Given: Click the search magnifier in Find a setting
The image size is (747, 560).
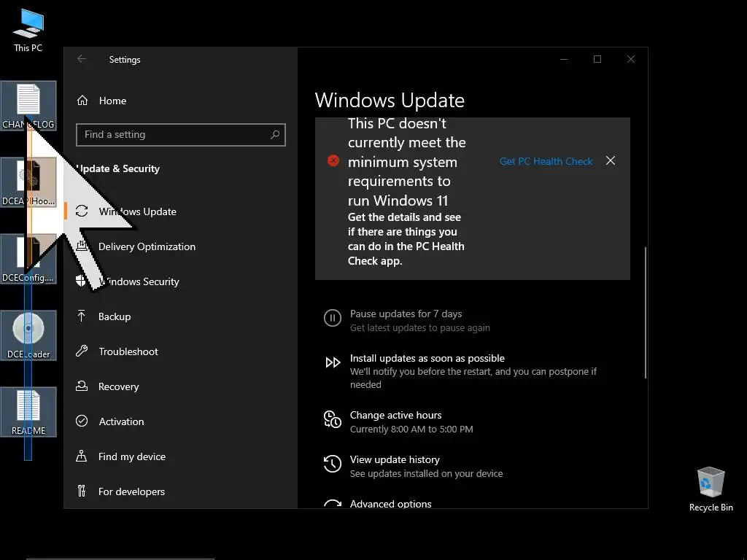Looking at the screenshot, I should pyautogui.click(x=275, y=135).
